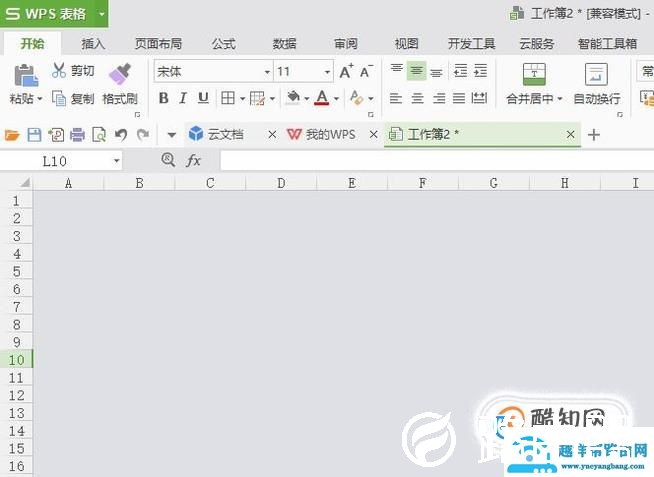Print with the printer icon
This screenshot has width=654, height=477.
pyautogui.click(x=77, y=135)
